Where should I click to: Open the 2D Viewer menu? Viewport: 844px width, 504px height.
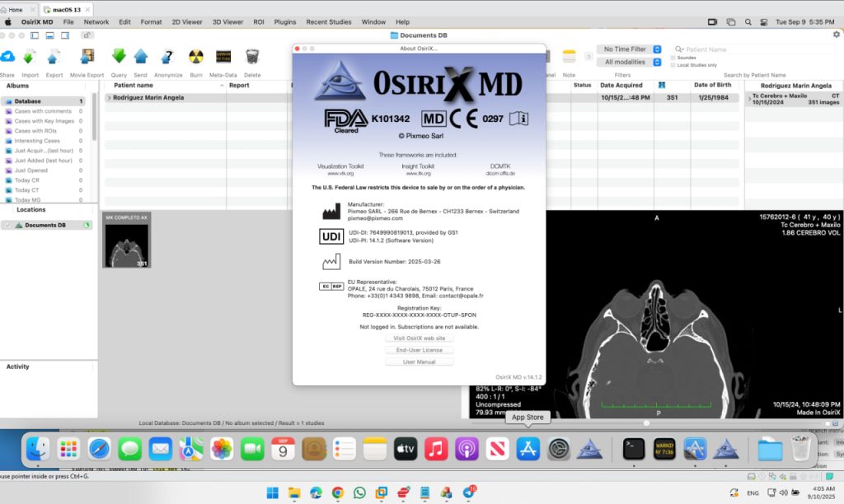pyautogui.click(x=186, y=21)
